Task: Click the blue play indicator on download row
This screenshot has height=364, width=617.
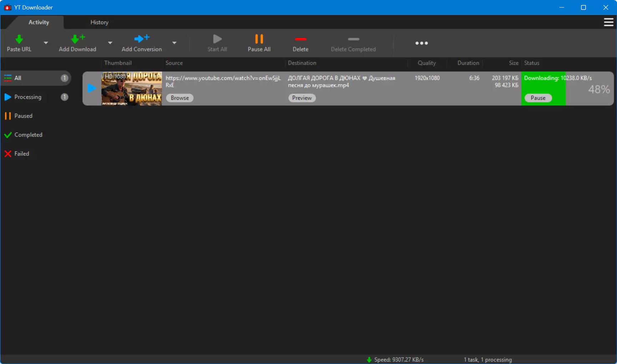Action: coord(92,88)
